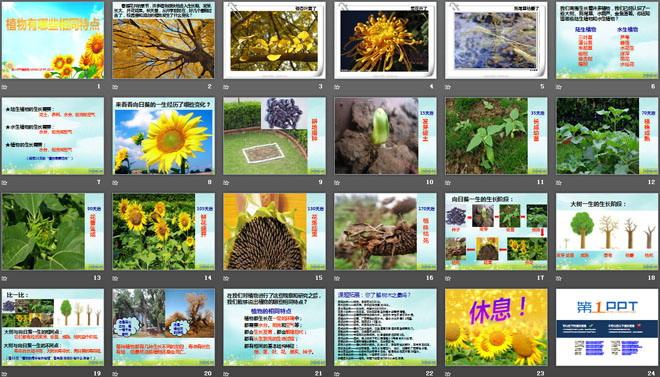
Task: Click the star icon under slide 19
Action: [x=5, y=374]
